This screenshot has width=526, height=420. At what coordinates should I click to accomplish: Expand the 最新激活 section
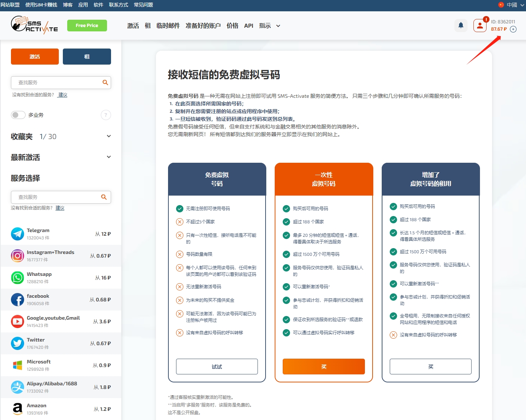pos(108,157)
